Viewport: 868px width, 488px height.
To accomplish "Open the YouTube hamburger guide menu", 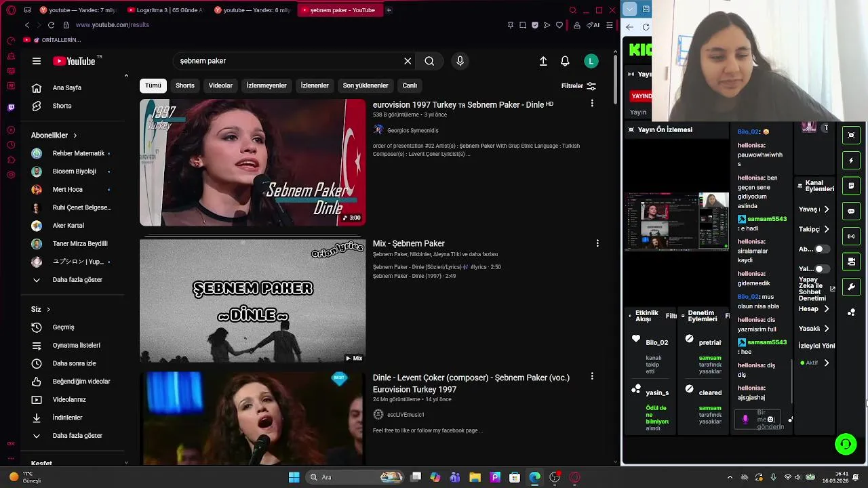I will [x=37, y=61].
